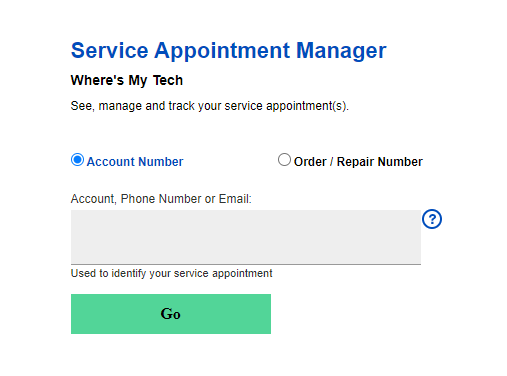507x376 pixels.
Task: Click the Service Appointment Manager heading
Action: 229,51
